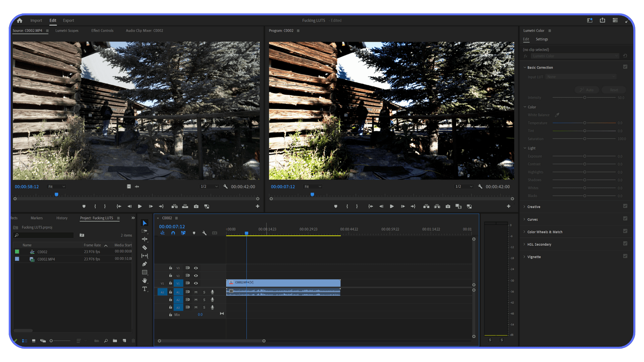The width and height of the screenshot is (644, 362).
Task: Click the Reset button in Basic Correction
Action: (613, 90)
